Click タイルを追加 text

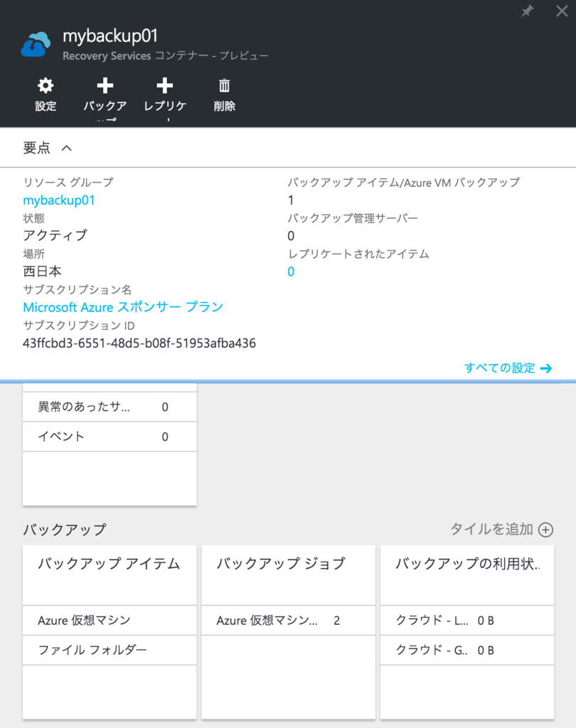click(491, 529)
